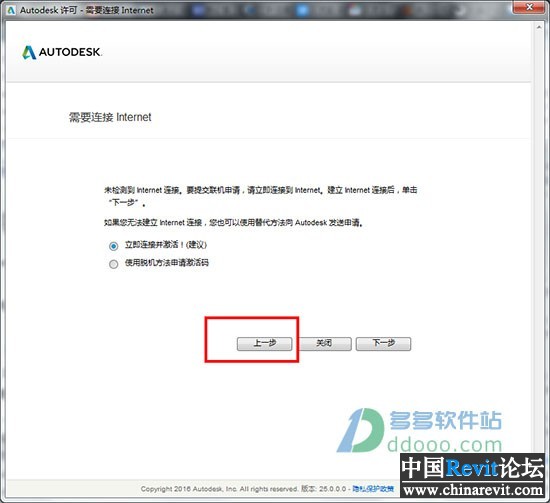Select the 使用脱机方法申请激活码 radio button
The height and width of the screenshot is (503, 550).
click(x=113, y=264)
